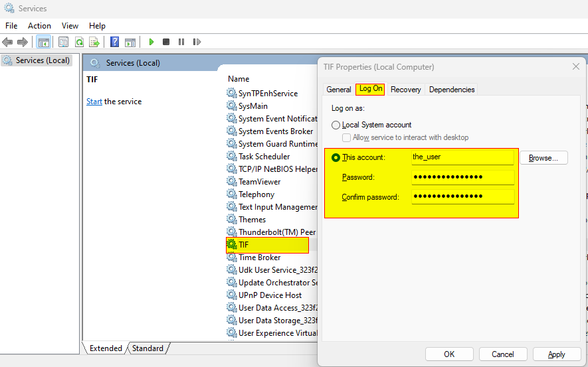Click the Start the service link
Viewport: 588px width, 367px height.
tap(94, 102)
